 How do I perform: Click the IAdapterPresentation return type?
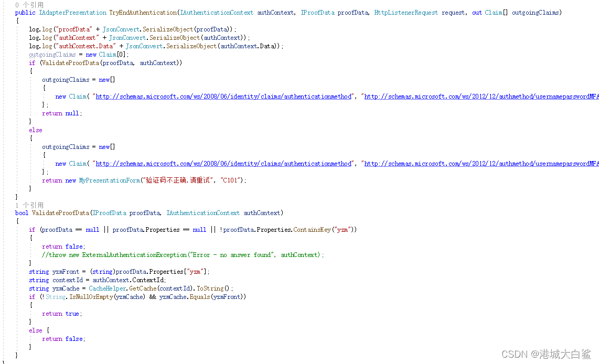tap(72, 13)
